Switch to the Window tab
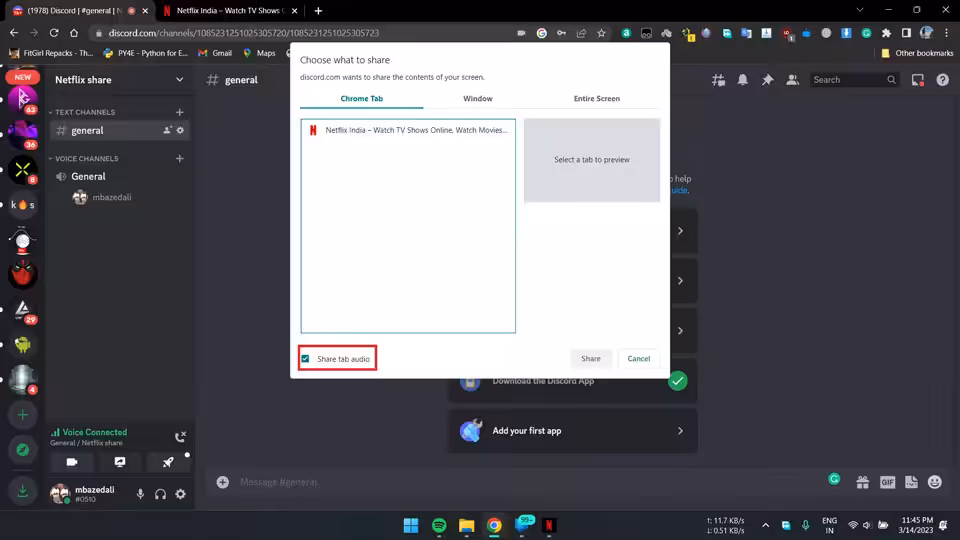The image size is (960, 540). [x=478, y=99]
